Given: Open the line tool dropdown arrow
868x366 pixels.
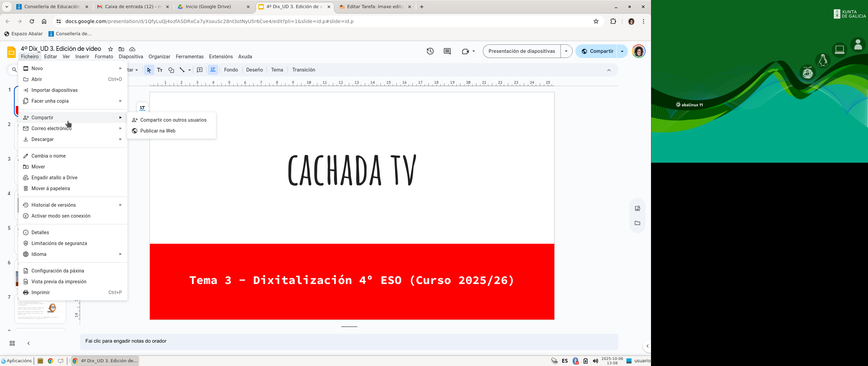Looking at the screenshot, I should [190, 70].
